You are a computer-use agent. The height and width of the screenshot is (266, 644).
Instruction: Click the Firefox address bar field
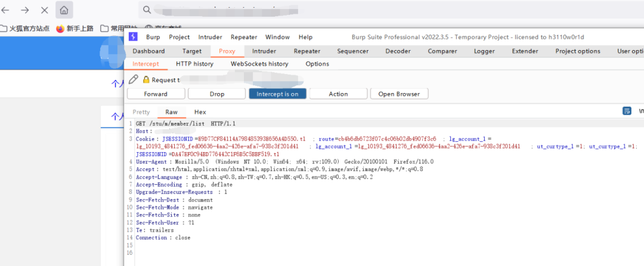tap(391, 10)
